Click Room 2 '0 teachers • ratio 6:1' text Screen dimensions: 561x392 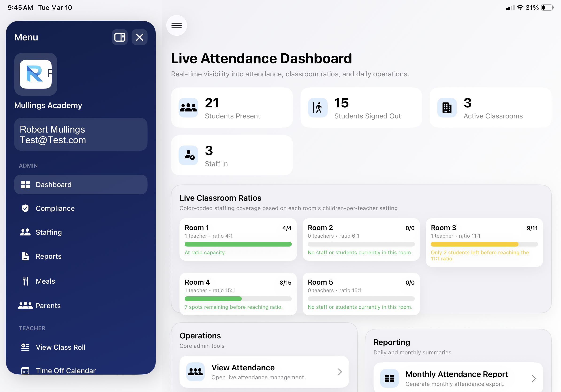[x=334, y=236]
